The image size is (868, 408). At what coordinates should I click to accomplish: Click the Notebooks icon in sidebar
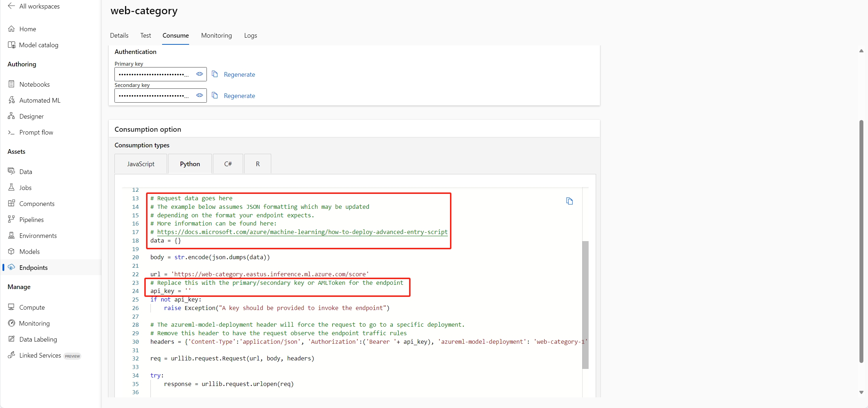[x=11, y=84]
